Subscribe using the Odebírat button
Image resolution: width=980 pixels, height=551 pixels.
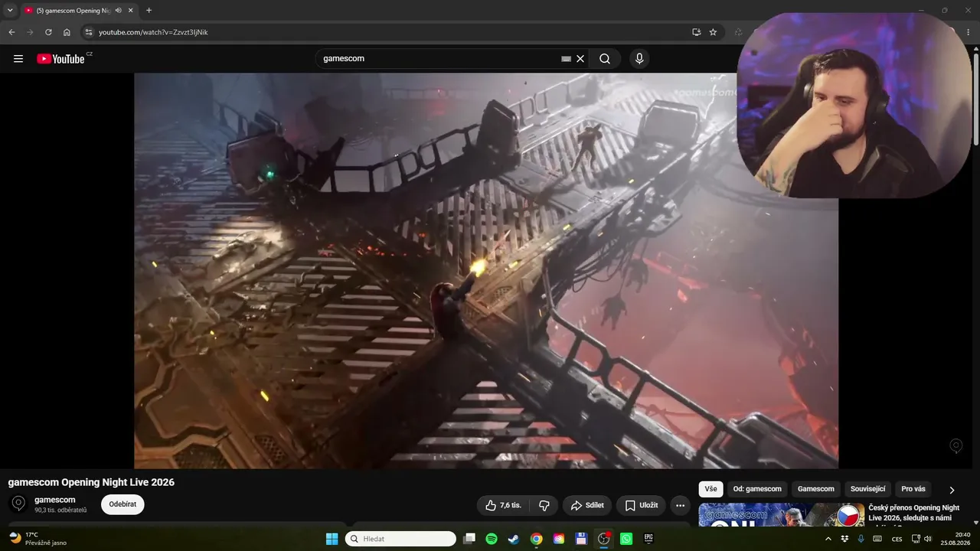pos(122,504)
